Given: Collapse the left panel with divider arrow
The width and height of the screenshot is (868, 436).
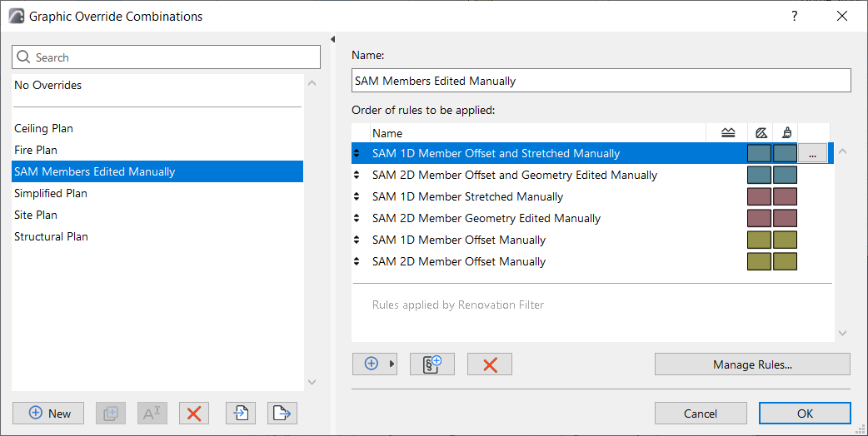Looking at the screenshot, I should pos(333,39).
